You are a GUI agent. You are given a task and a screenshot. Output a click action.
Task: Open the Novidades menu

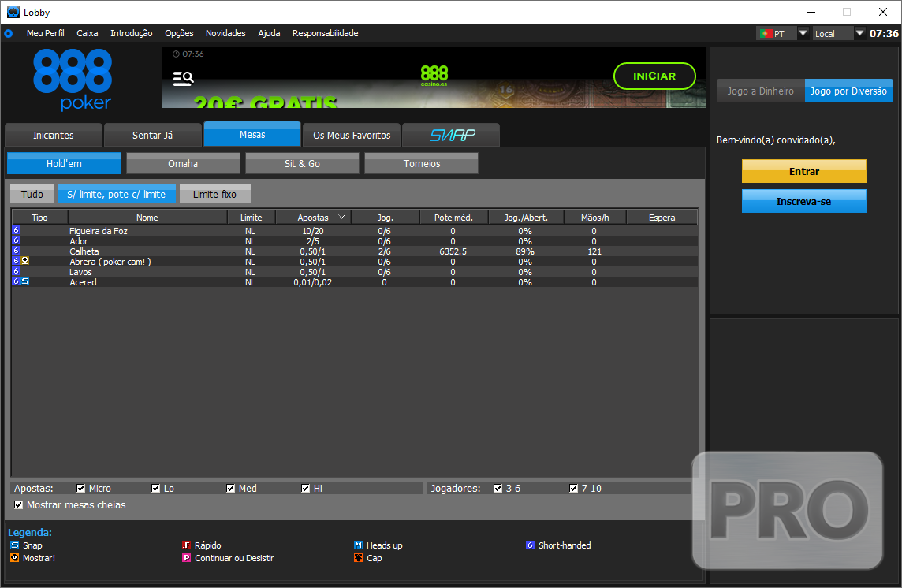coord(225,33)
